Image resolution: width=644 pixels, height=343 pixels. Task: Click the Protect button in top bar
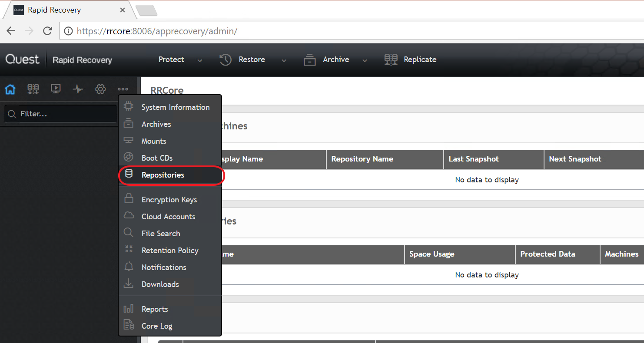[171, 60]
